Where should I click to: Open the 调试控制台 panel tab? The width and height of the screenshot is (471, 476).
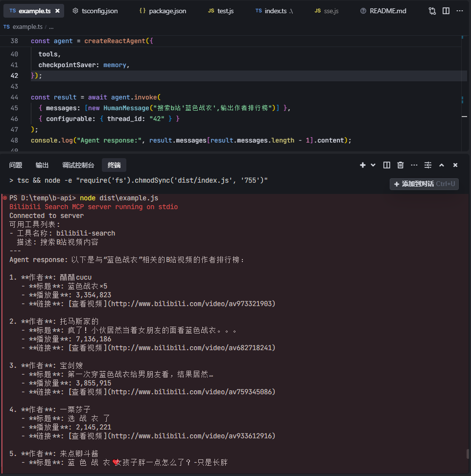coord(78,165)
